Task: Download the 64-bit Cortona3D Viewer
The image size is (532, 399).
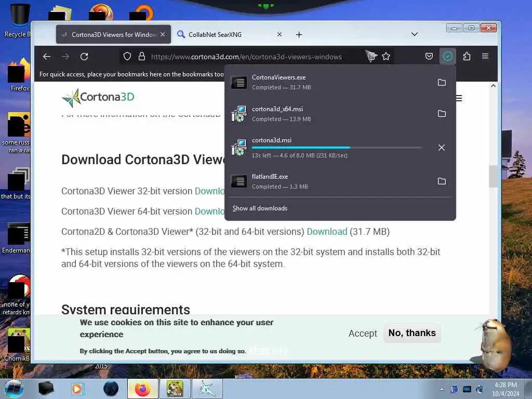Action: (209, 211)
